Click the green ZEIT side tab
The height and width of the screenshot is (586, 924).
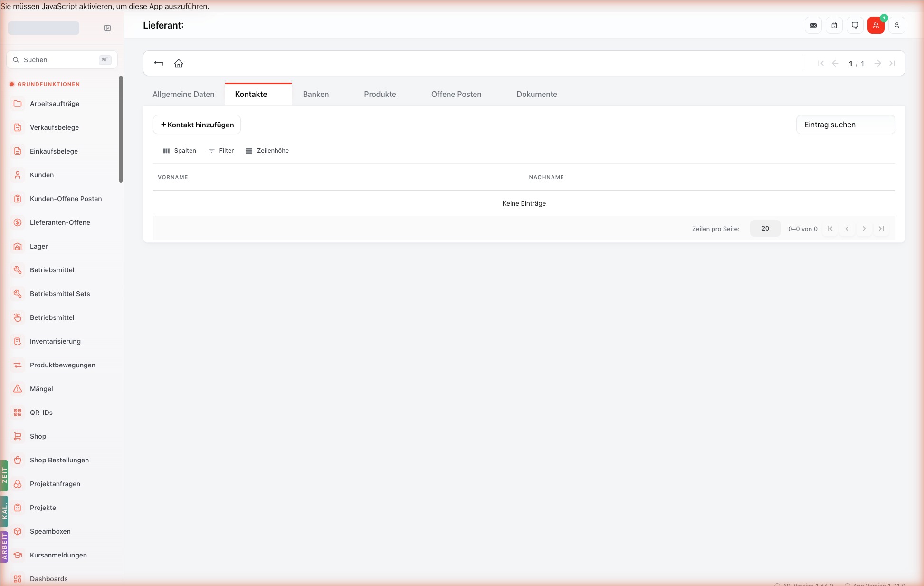4,475
